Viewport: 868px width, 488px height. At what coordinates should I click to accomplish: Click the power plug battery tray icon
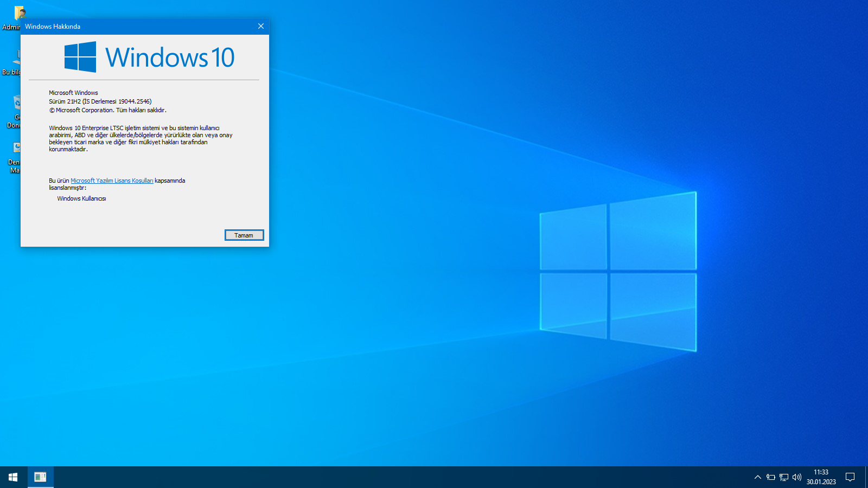point(770,477)
